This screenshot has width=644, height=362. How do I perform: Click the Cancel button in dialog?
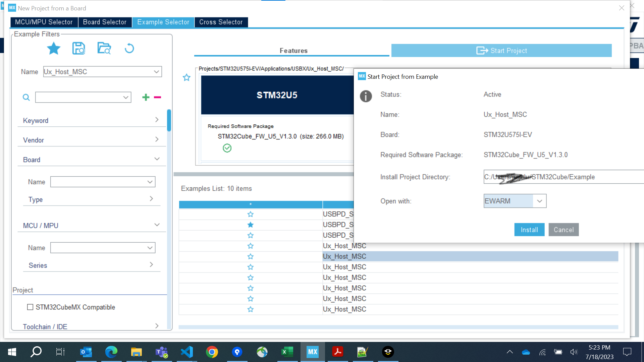tap(563, 230)
